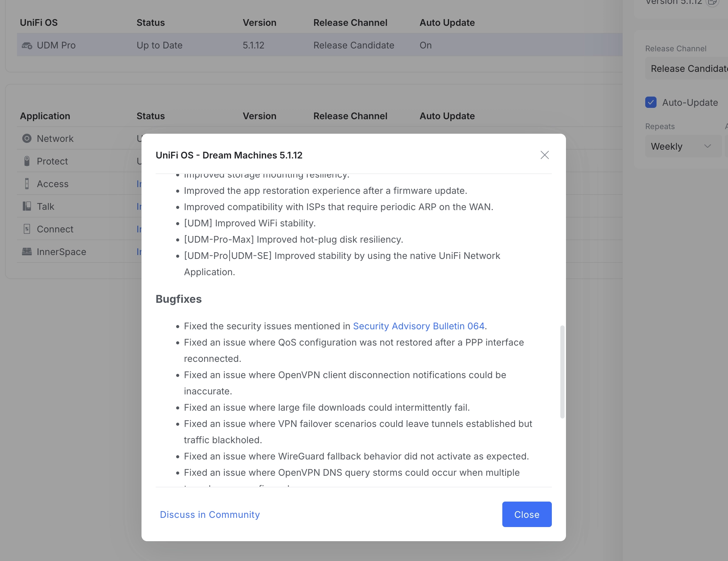Click the Network application icon
Screen dimensions: 728x561
pyautogui.click(x=27, y=138)
